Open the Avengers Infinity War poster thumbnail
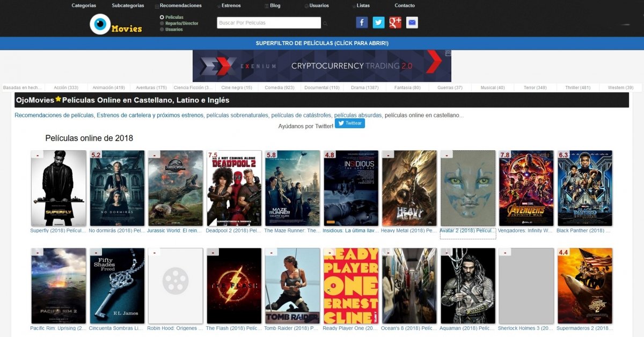This screenshot has height=337, width=644. [x=526, y=188]
